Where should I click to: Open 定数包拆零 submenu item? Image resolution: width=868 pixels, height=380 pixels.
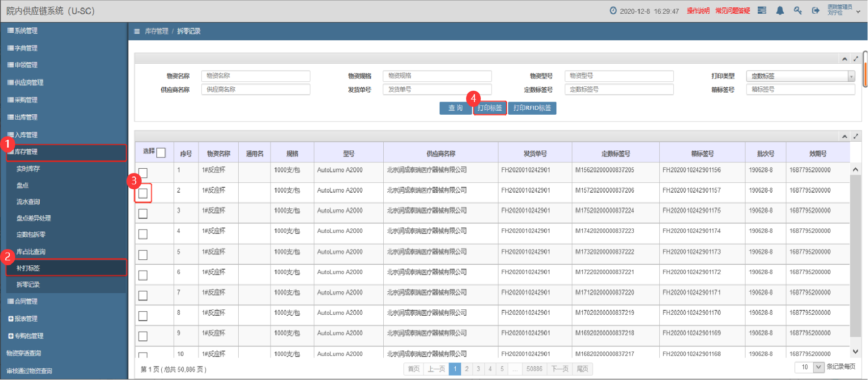(31, 234)
